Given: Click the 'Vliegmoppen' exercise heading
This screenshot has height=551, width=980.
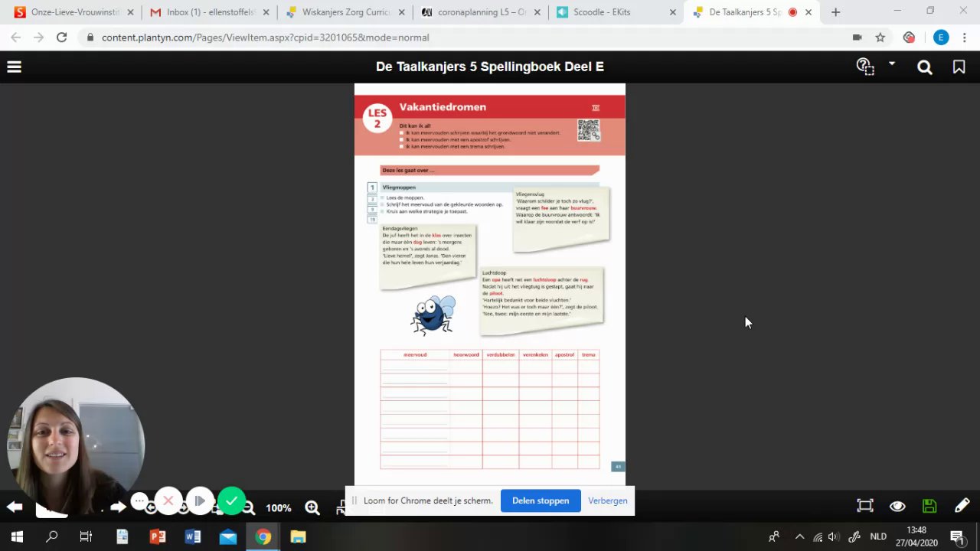Looking at the screenshot, I should point(399,187).
